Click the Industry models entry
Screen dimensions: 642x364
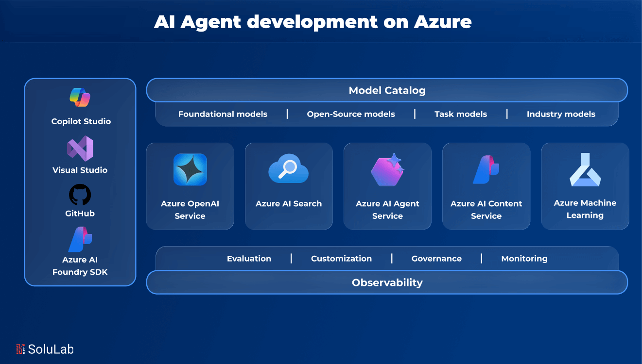(561, 114)
